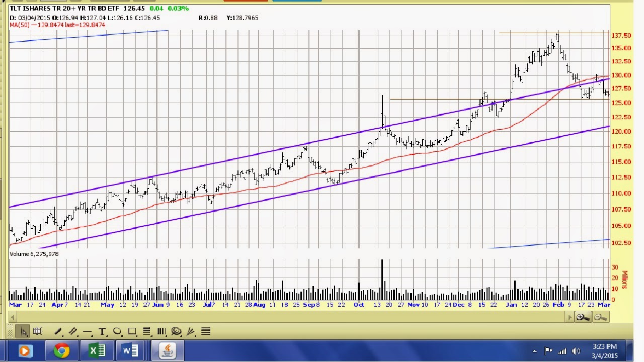Click the tall October volume spike bar
The image size is (644, 362).
382,280
